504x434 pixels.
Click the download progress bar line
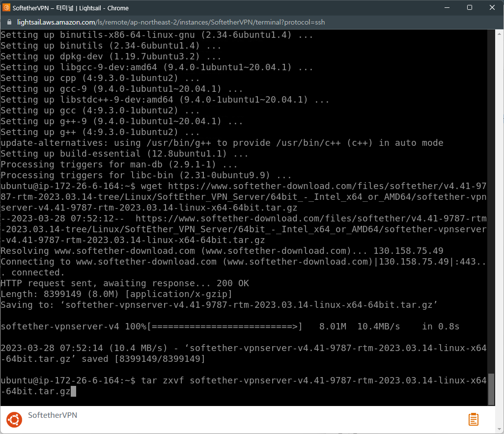click(x=230, y=326)
